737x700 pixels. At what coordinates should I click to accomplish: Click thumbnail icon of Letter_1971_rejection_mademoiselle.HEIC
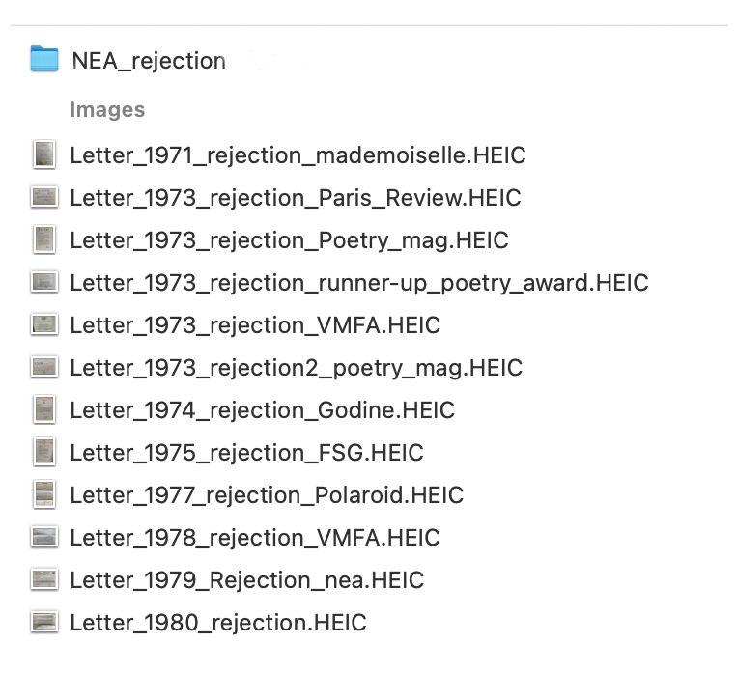click(44, 154)
